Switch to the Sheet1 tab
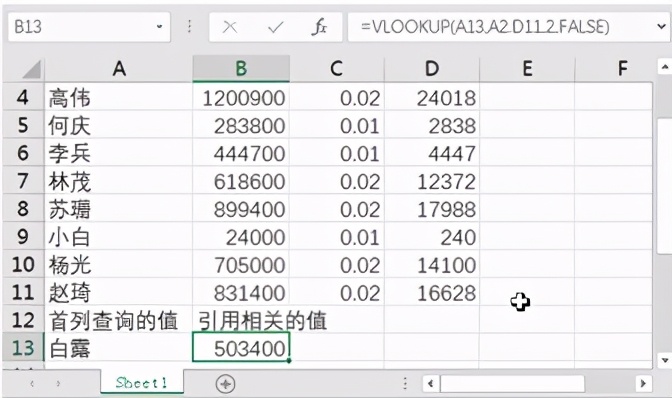Viewport: 672px width, 398px height. [142, 383]
